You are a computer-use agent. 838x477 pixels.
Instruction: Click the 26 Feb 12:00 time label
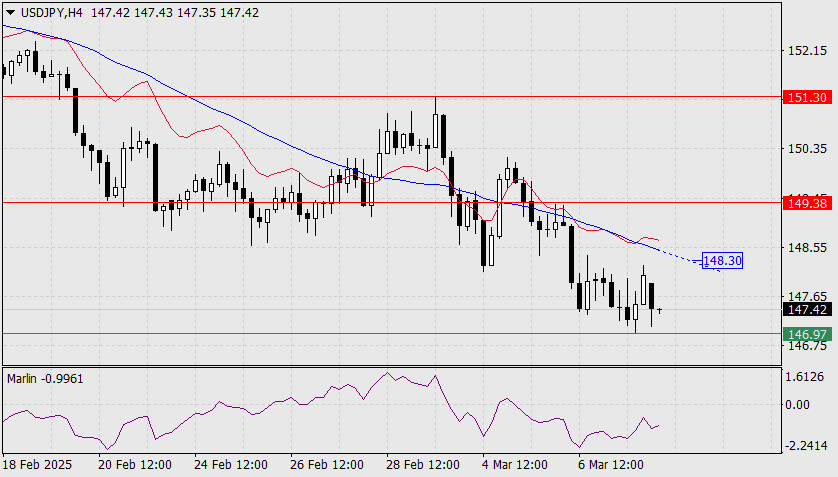coord(327,465)
